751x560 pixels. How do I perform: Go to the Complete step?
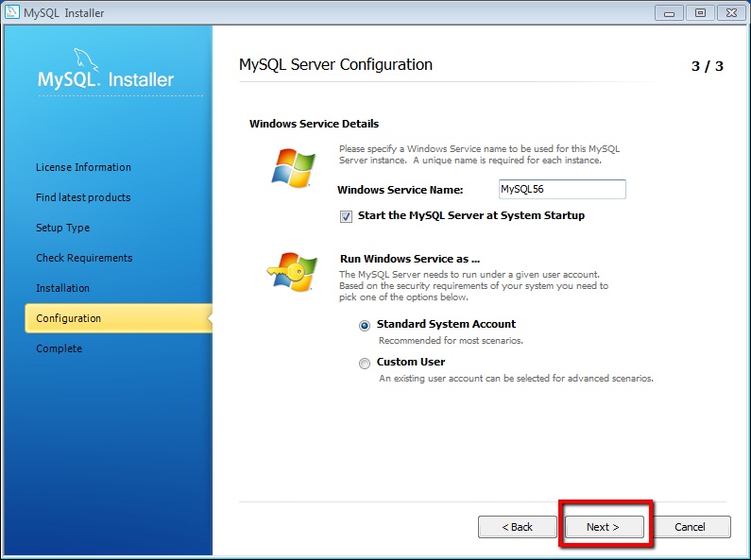click(59, 348)
